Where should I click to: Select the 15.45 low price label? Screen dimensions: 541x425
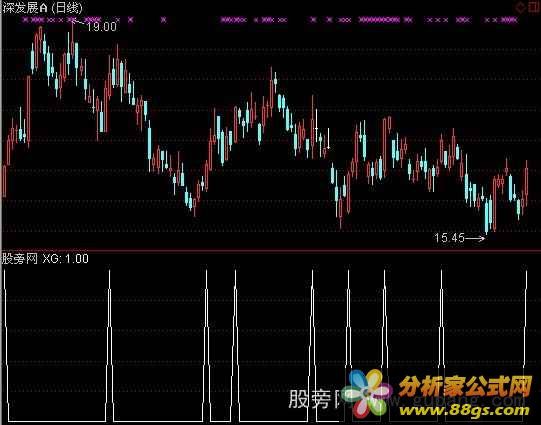click(x=450, y=238)
